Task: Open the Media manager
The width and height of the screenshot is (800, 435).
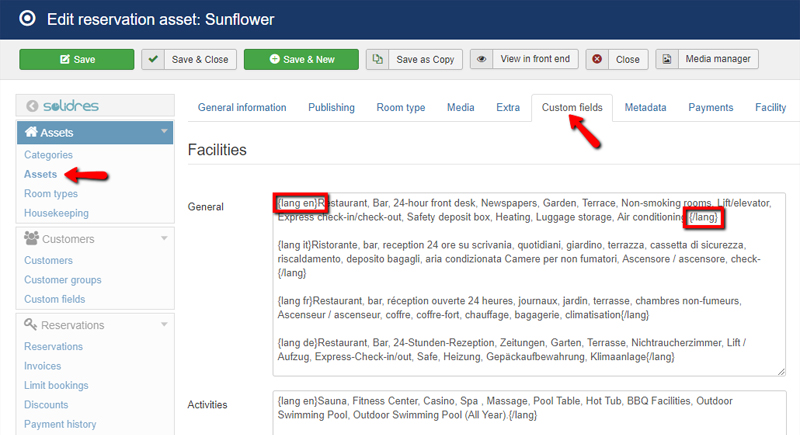Action: click(707, 59)
